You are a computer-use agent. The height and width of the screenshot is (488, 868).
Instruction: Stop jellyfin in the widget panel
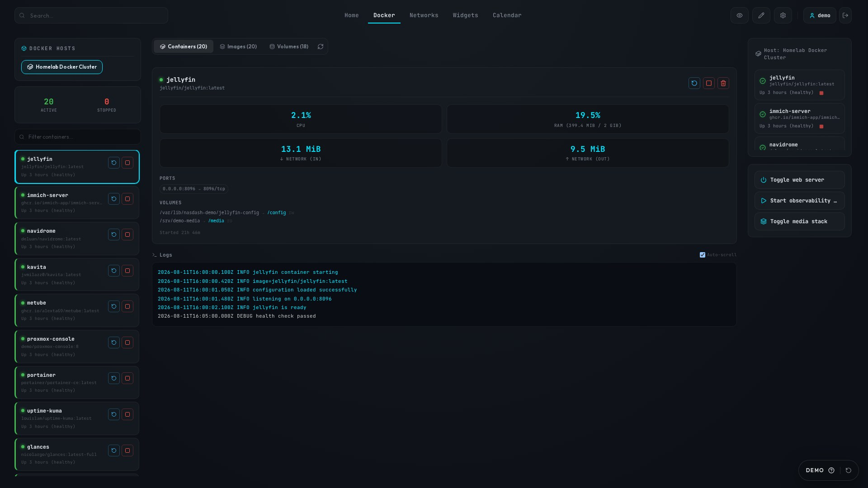click(821, 93)
